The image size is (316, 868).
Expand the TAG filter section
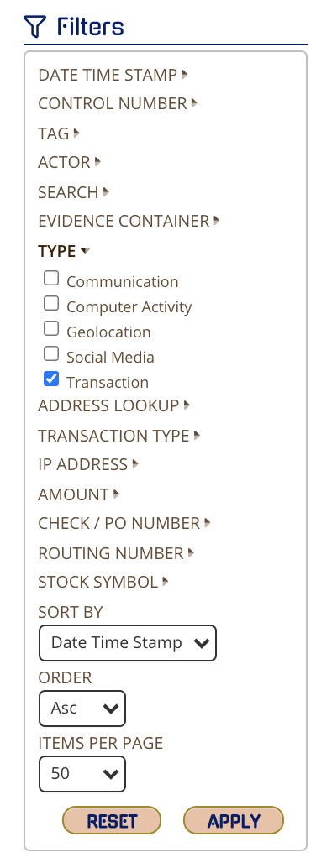59,133
